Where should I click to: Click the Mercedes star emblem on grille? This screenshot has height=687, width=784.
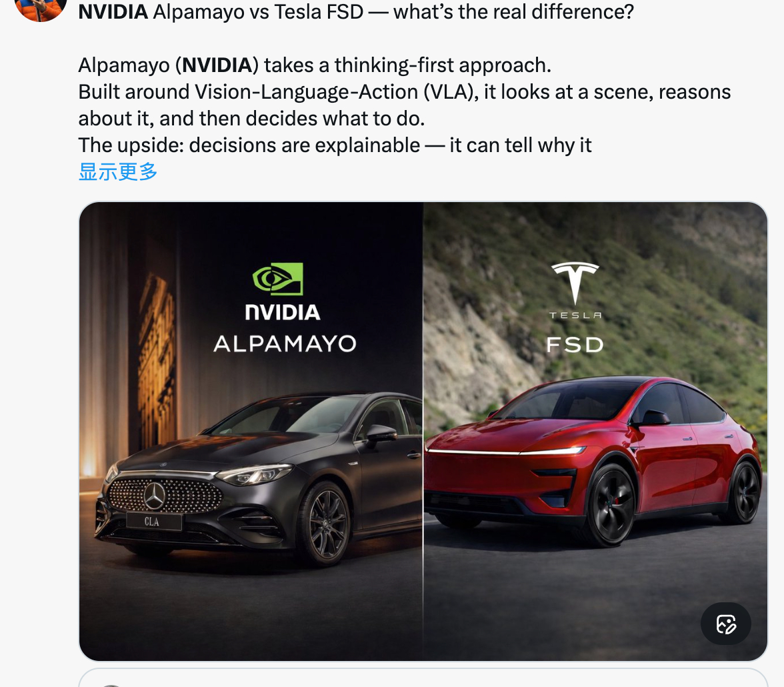tap(155, 496)
